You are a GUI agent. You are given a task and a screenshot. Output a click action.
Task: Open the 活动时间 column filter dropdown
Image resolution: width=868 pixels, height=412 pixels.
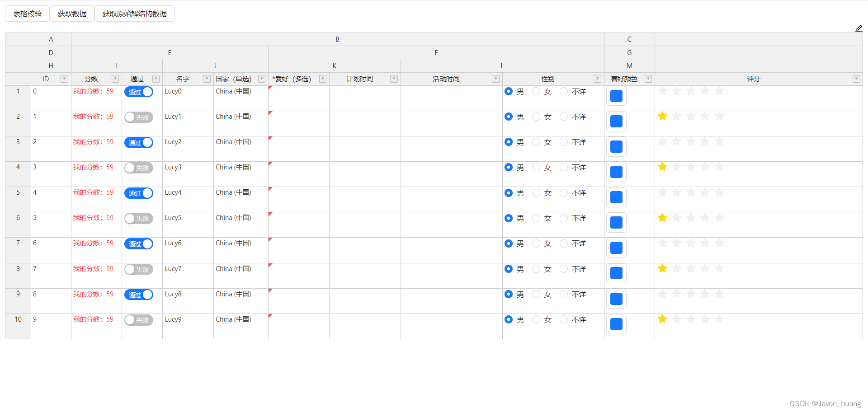(x=495, y=79)
